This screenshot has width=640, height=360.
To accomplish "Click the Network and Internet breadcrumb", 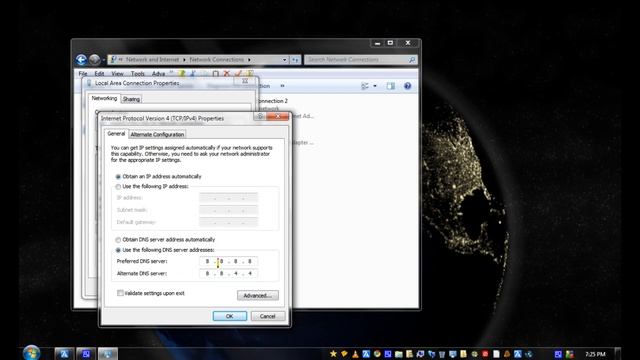I will pos(152,60).
